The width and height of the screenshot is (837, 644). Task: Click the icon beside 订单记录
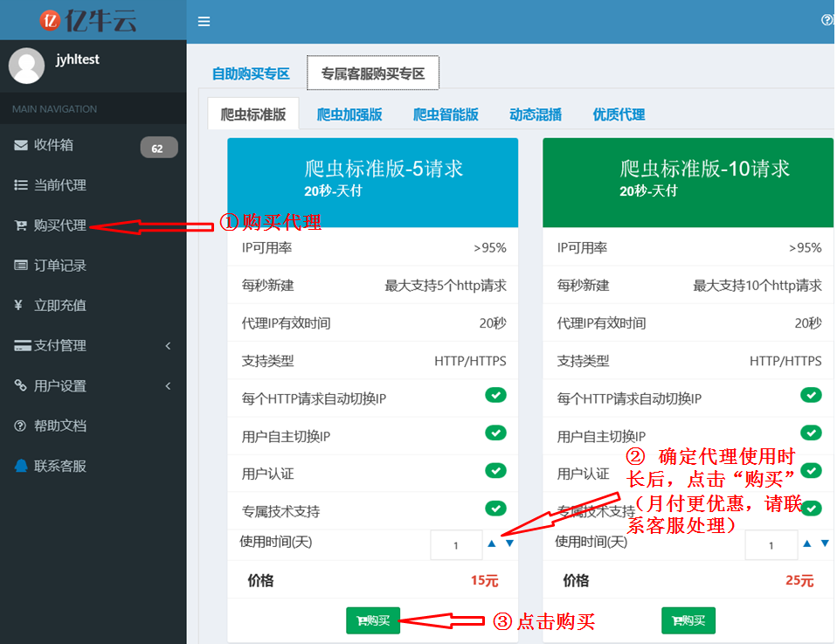tap(21, 266)
